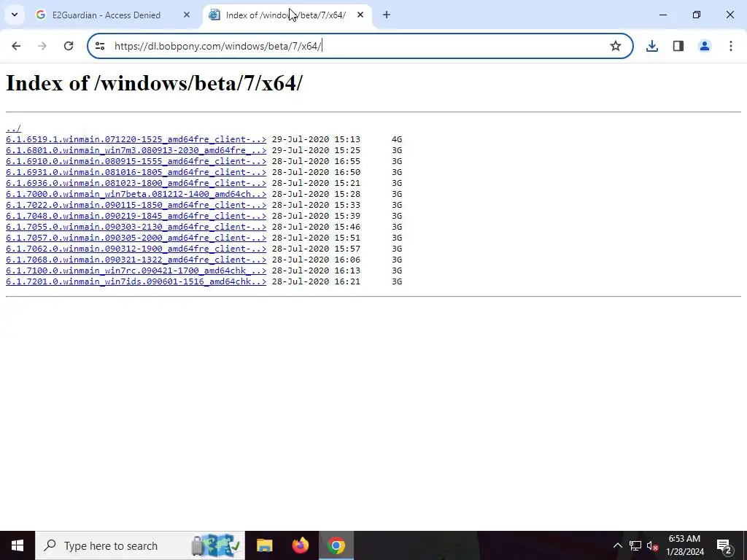Screen dimensions: 747x560
Task: Click the date 29-Jul-2020 15:25
Action: (x=316, y=150)
